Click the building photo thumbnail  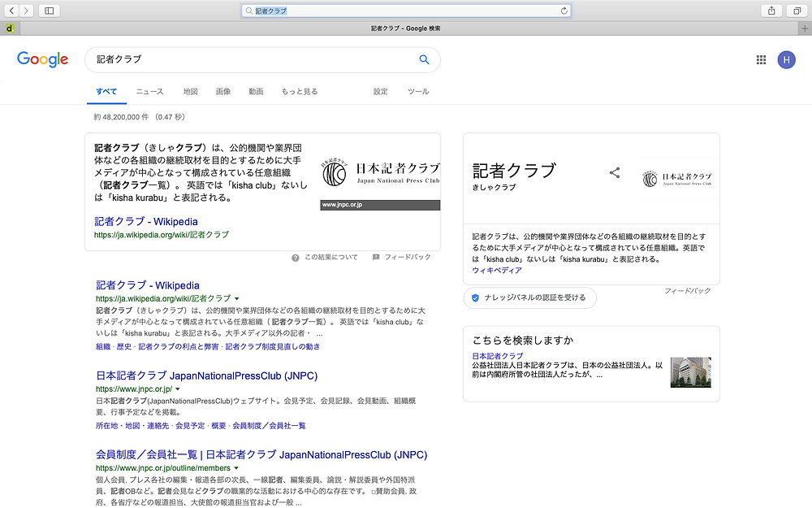point(691,372)
